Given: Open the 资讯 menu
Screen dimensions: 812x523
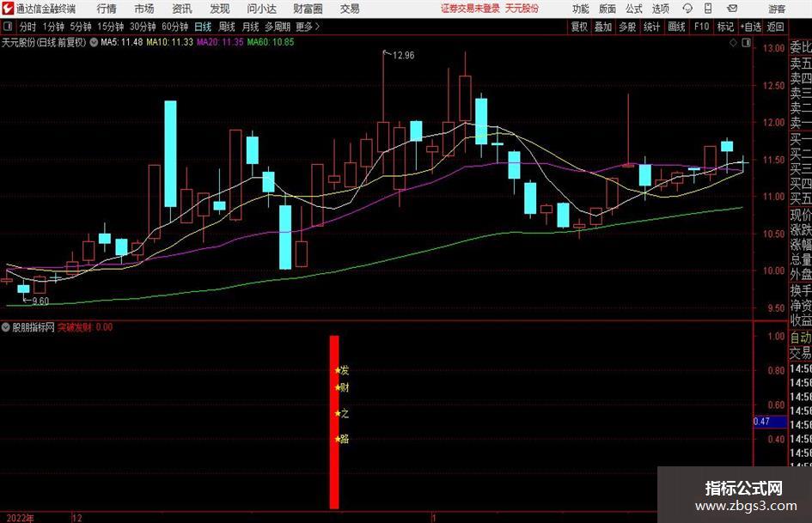Looking at the screenshot, I should [182, 9].
